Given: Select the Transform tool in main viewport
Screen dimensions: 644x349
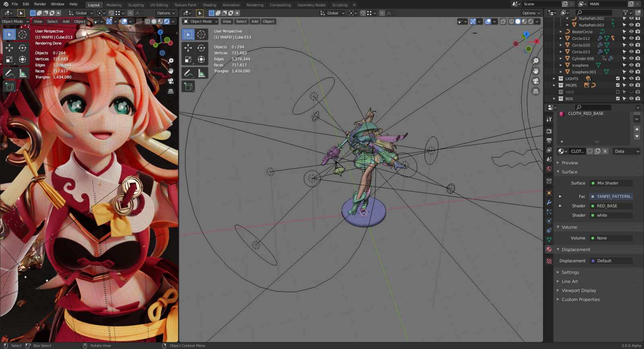Looking at the screenshot, I should [201, 60].
